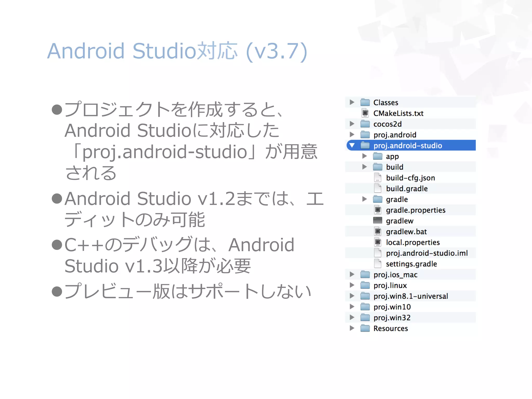This screenshot has width=532, height=399.
Task: Select the text 'gradlew.bat'
Action: click(x=406, y=231)
